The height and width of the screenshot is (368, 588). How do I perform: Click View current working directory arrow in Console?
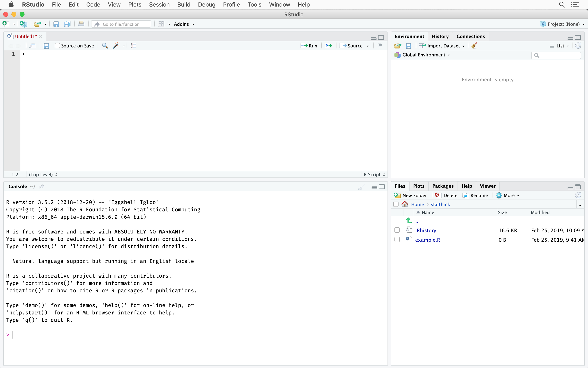[x=42, y=186]
